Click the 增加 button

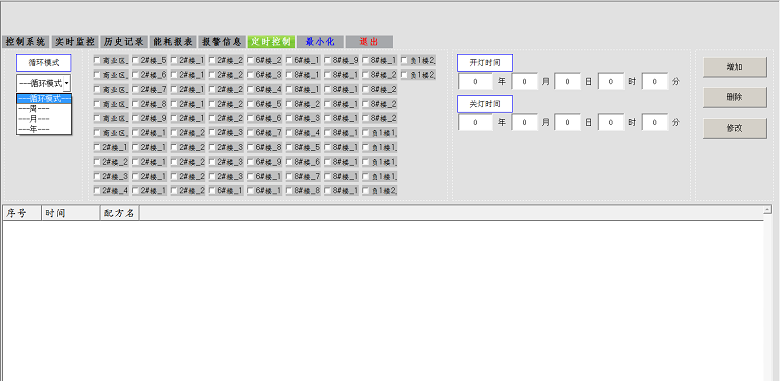coord(735,67)
